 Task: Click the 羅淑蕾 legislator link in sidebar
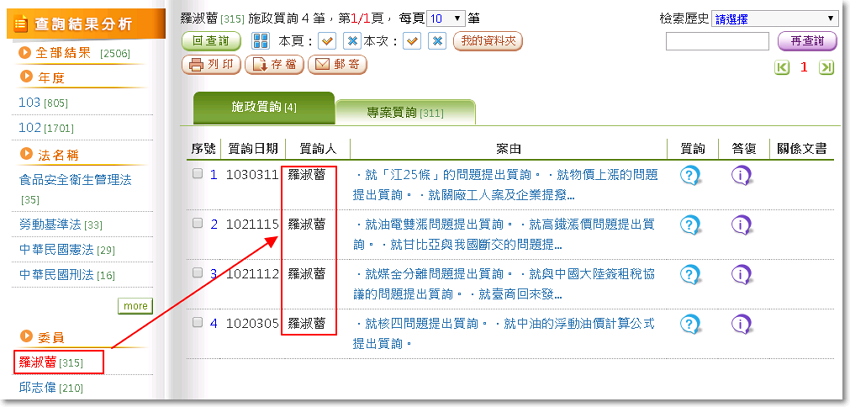pyautogui.click(x=37, y=361)
